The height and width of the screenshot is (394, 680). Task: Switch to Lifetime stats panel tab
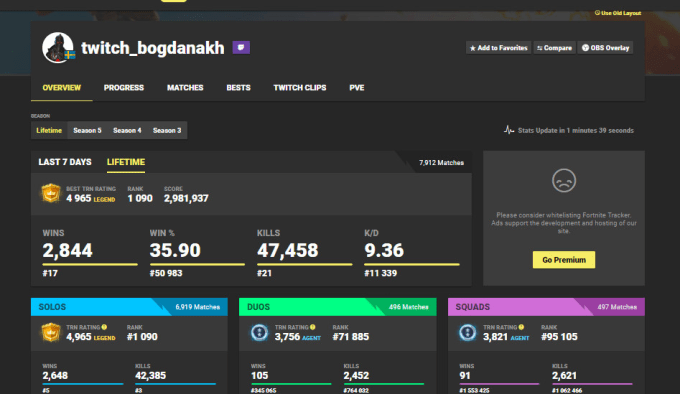[126, 162]
